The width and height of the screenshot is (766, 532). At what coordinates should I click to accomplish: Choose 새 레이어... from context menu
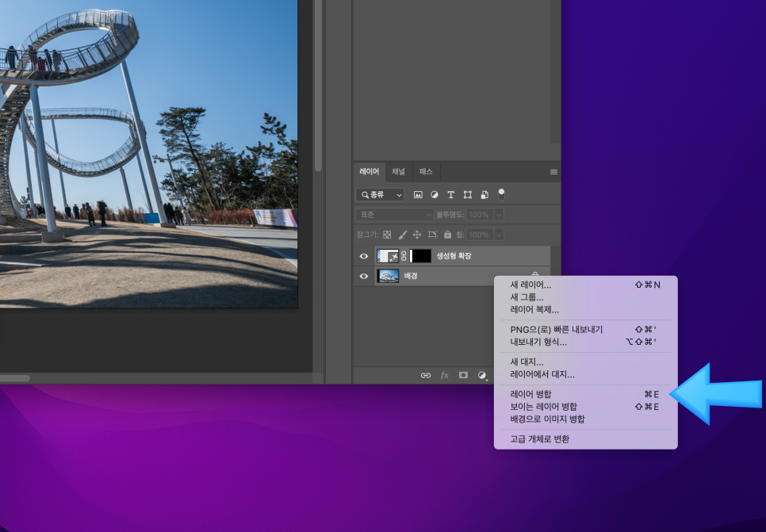[x=585, y=285]
